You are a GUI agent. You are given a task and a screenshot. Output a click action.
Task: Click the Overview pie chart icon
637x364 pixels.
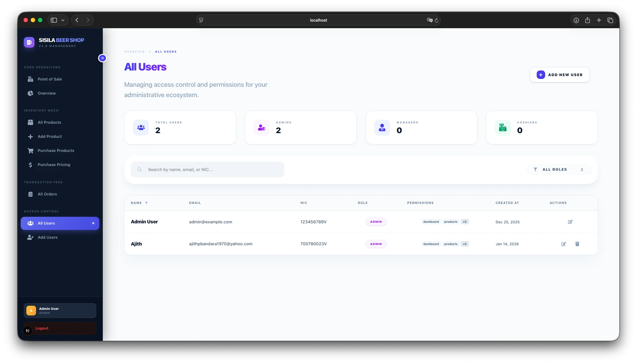pos(30,93)
